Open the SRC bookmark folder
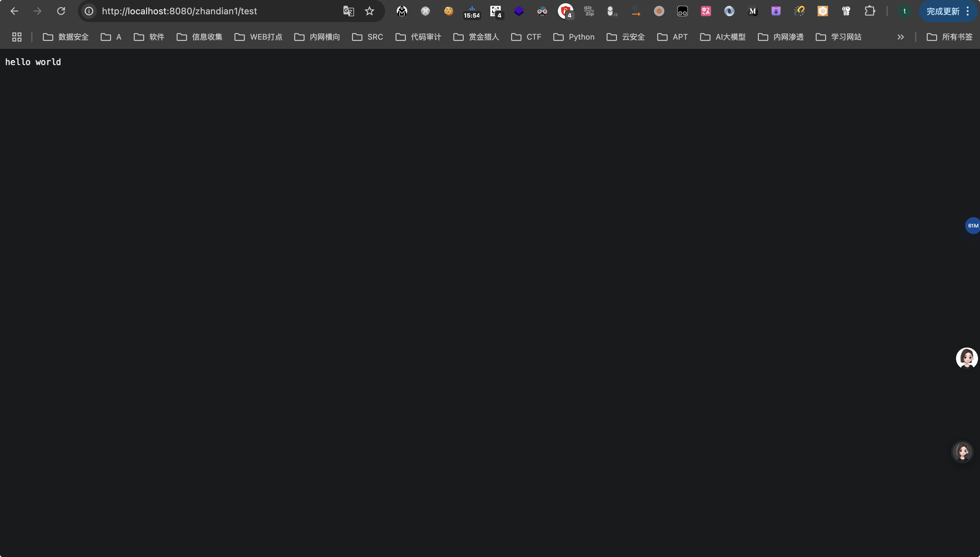Image resolution: width=980 pixels, height=557 pixels. pyautogui.click(x=367, y=37)
